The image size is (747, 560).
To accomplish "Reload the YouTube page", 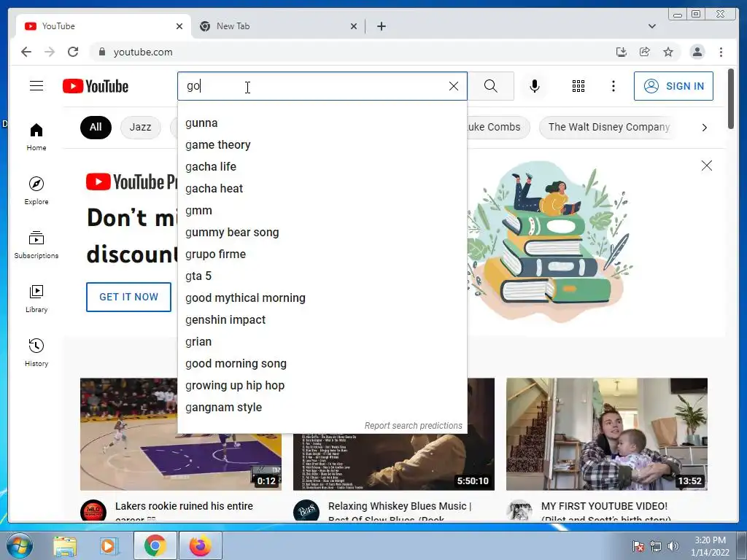I will 73,52.
